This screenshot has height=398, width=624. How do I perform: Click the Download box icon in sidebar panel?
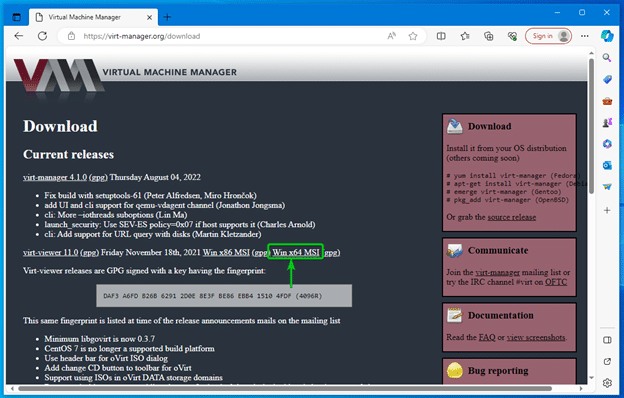point(454,126)
